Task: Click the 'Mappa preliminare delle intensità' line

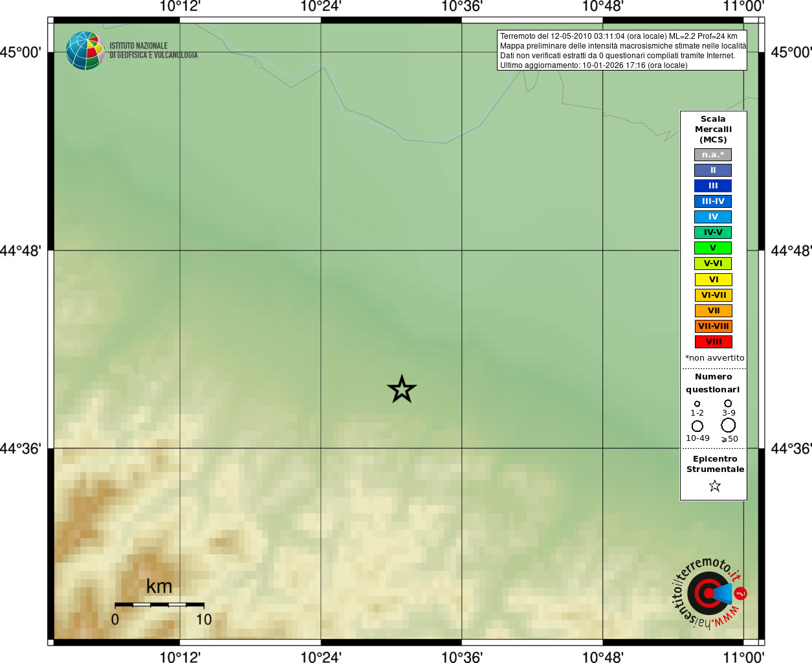Action: tap(623, 46)
